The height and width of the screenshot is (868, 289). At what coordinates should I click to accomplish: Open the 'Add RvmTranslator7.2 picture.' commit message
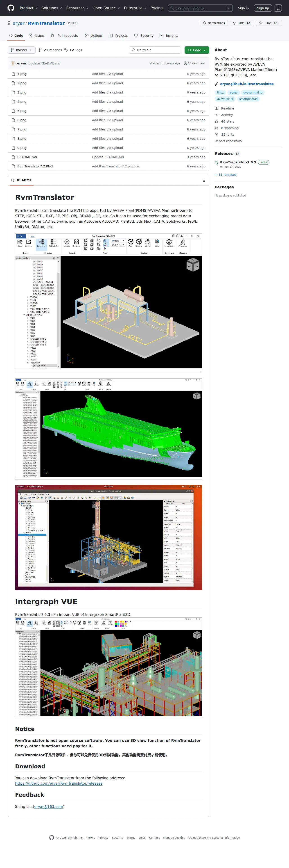click(116, 167)
